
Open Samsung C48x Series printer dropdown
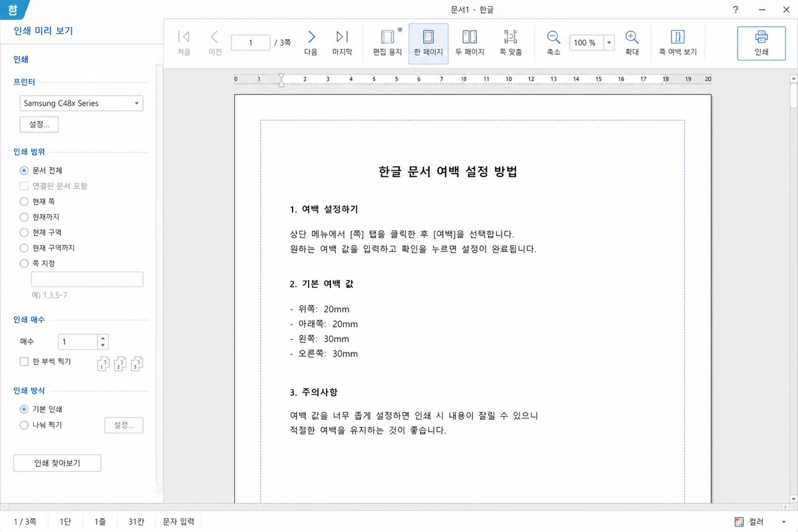[81, 104]
